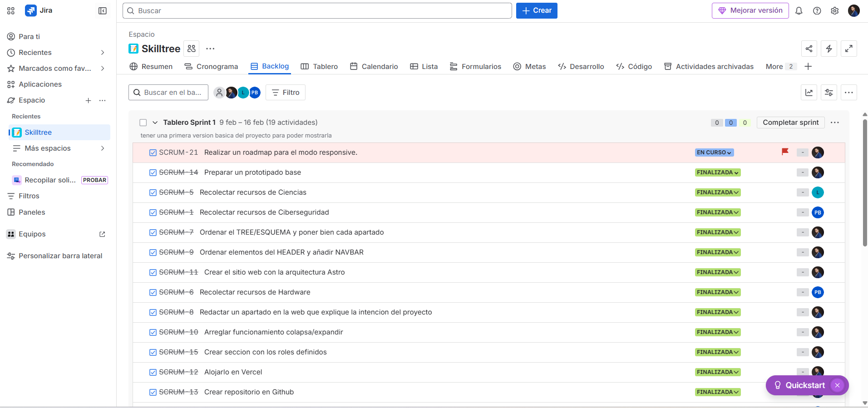Open view settings sliders icon
The width and height of the screenshot is (868, 408).
(x=829, y=93)
